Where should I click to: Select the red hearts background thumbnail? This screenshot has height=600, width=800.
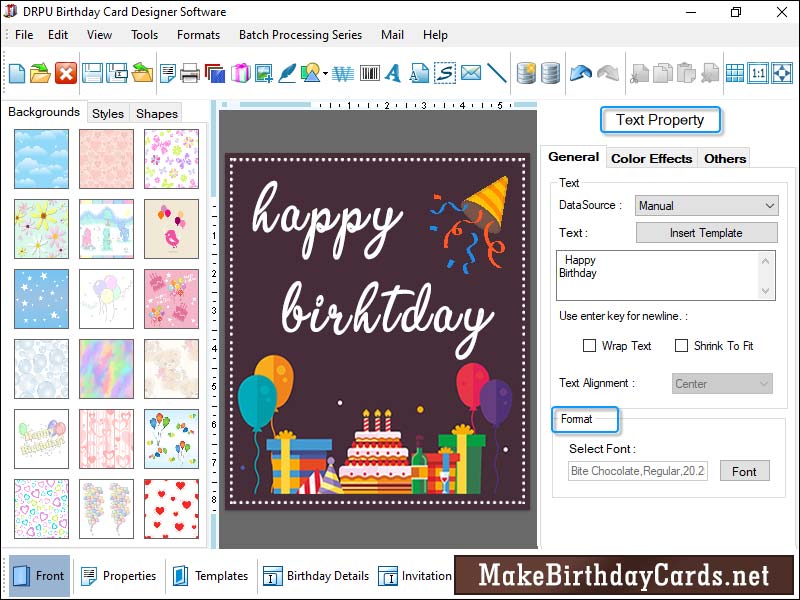[171, 509]
